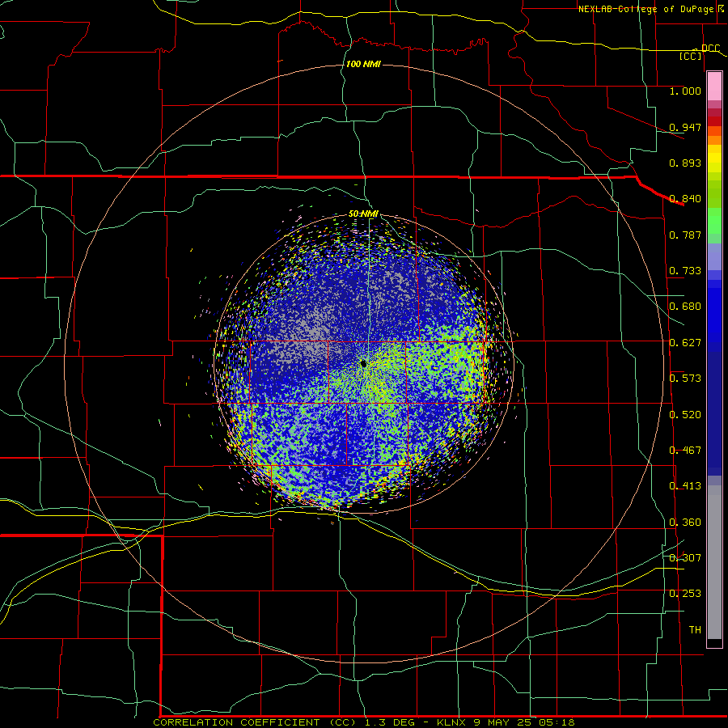The height and width of the screenshot is (728, 728).
Task: Pick the bright green segment of the color bar
Action: pyautogui.click(x=714, y=221)
